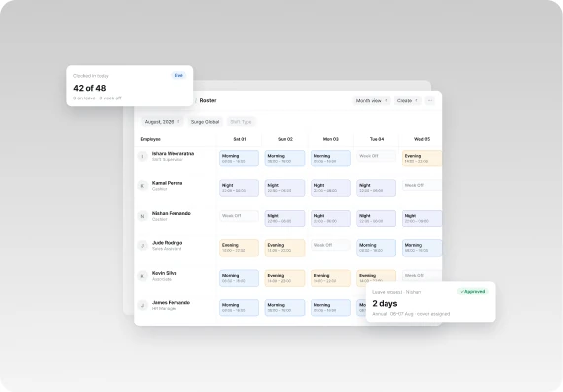Select Ishara's Sun 02 Morning shift
Image resolution: width=563 pixels, height=392 pixels.
pos(285,159)
